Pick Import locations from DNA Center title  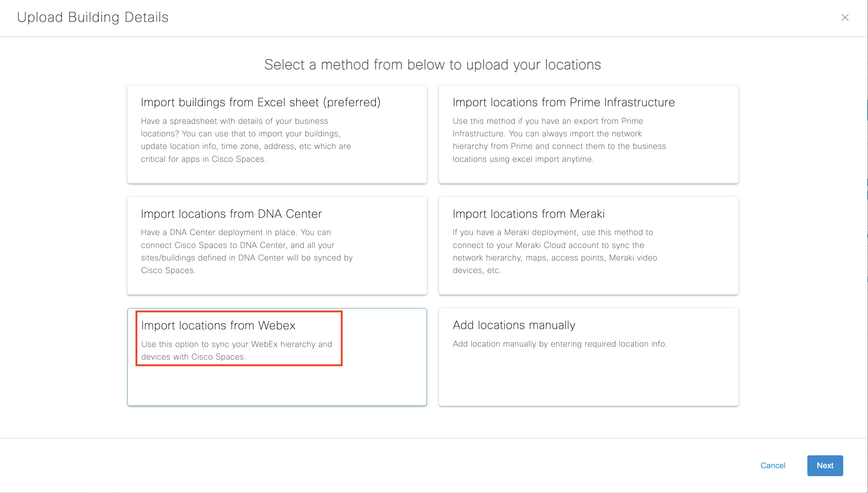[231, 214]
